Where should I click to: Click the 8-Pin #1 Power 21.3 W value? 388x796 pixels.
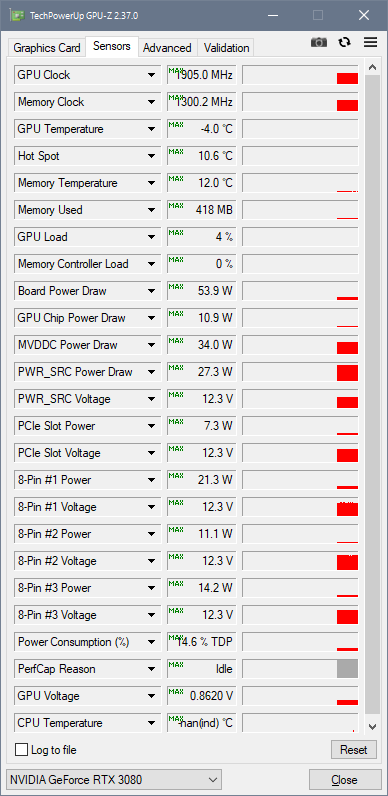[x=202, y=480]
